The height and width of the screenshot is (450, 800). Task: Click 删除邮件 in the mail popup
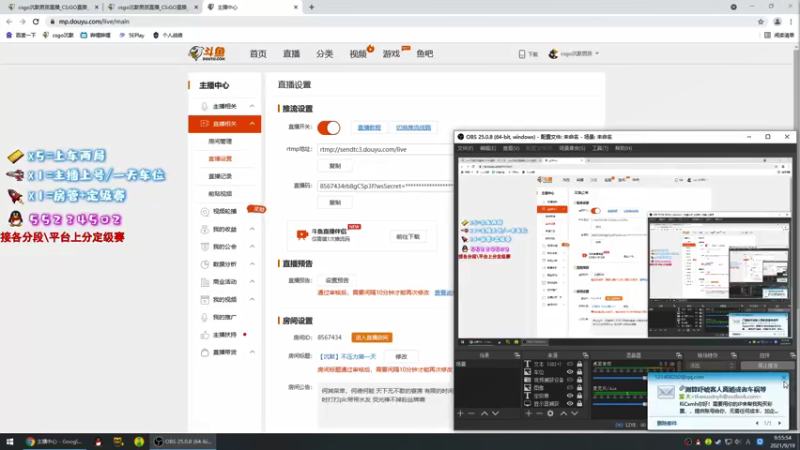pos(666,423)
